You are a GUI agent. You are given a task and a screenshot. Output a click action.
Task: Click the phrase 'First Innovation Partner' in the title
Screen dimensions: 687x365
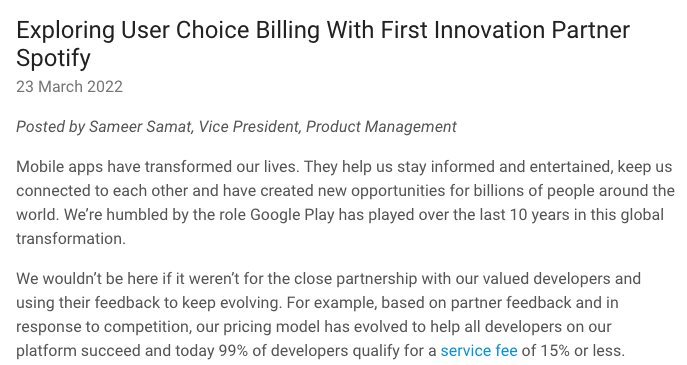click(505, 30)
